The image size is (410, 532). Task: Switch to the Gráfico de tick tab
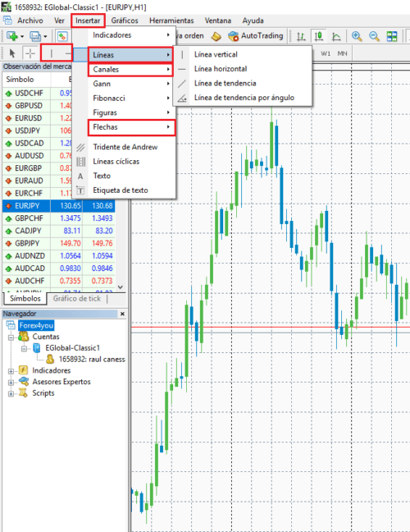click(x=77, y=299)
